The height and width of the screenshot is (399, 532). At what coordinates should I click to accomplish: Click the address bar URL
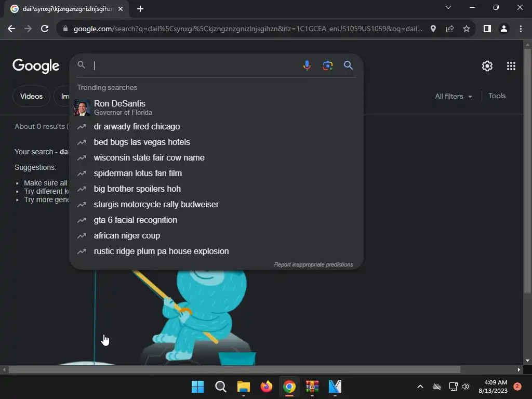pos(248,29)
